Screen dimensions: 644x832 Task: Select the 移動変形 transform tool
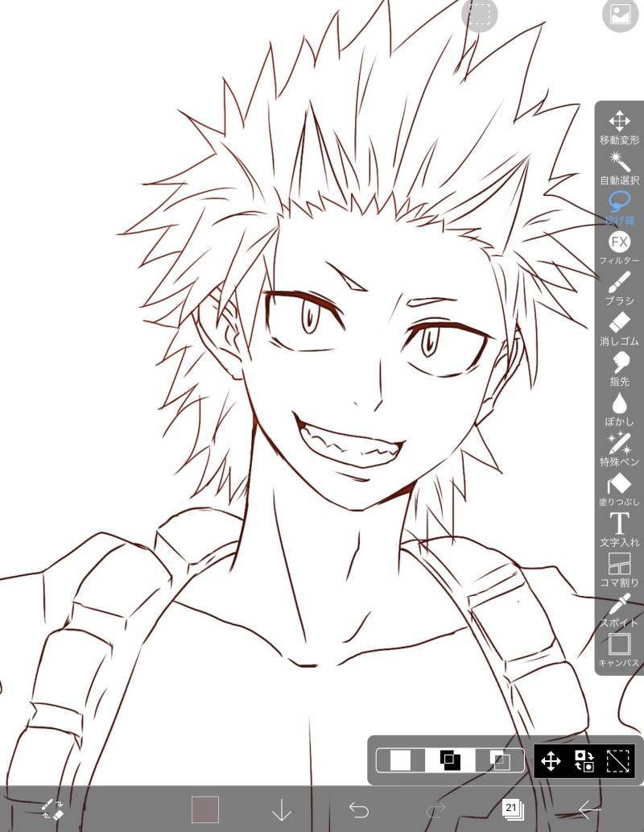click(x=619, y=128)
